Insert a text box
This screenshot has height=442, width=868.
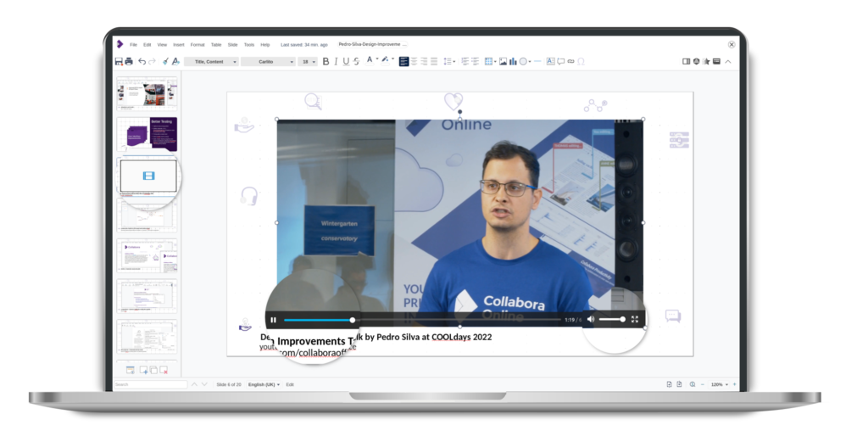click(550, 61)
